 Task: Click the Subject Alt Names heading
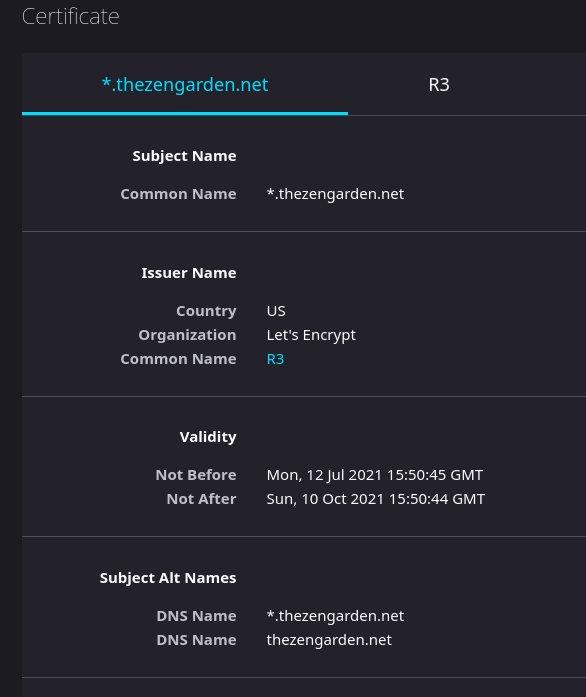168,578
